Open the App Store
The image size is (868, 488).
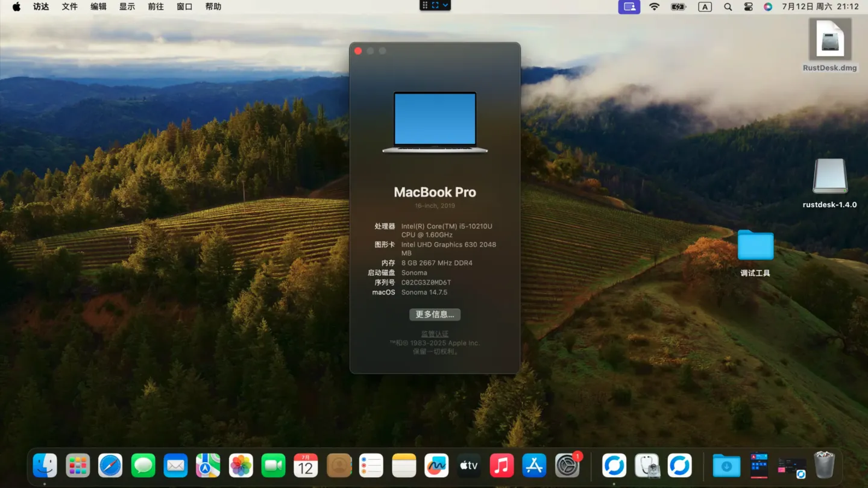[x=534, y=465]
